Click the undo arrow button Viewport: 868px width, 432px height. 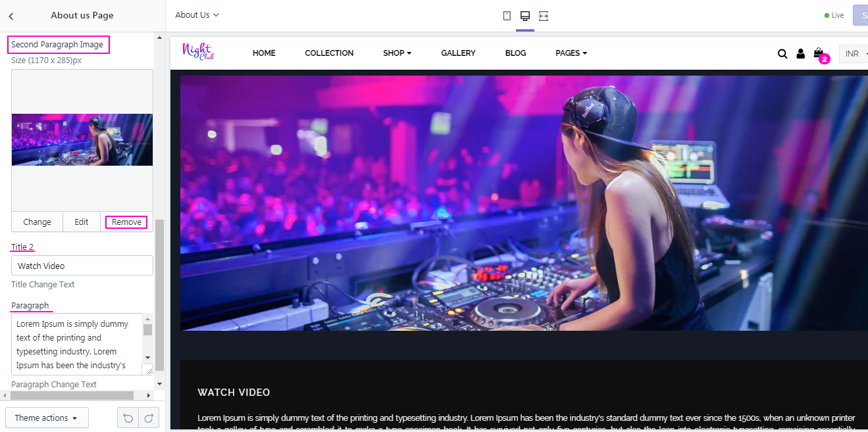click(x=128, y=418)
